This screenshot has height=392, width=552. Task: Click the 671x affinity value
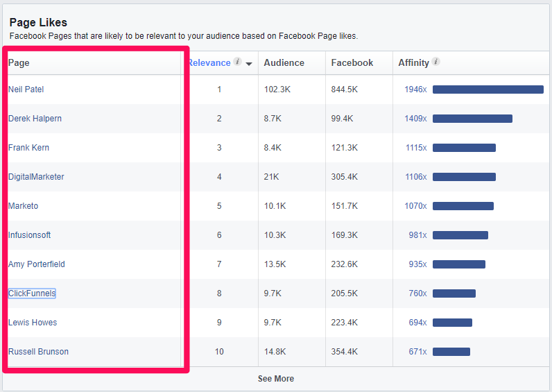417,352
